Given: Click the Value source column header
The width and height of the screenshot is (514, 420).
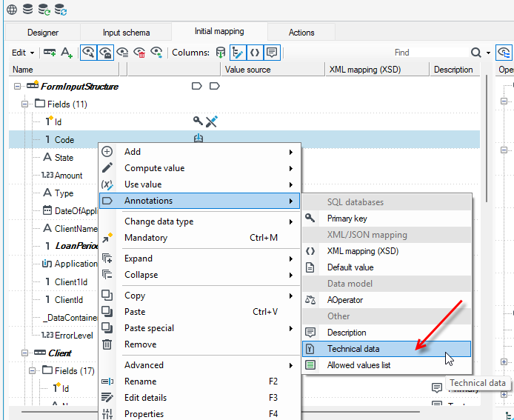Looking at the screenshot, I should [x=273, y=70].
